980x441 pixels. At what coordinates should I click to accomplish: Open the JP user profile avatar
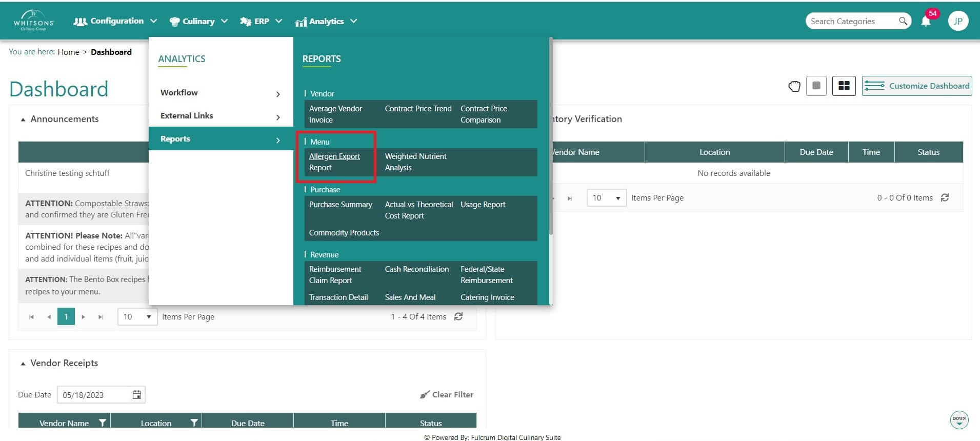click(x=957, y=21)
